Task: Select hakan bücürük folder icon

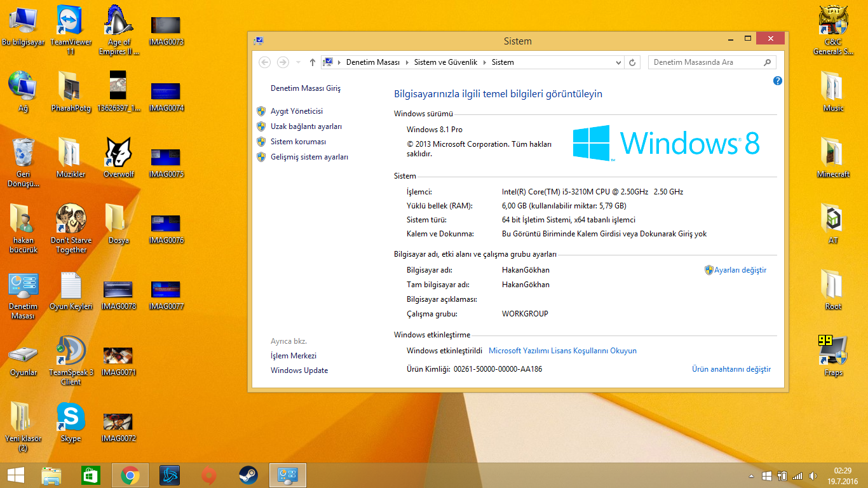Action: pyautogui.click(x=24, y=229)
